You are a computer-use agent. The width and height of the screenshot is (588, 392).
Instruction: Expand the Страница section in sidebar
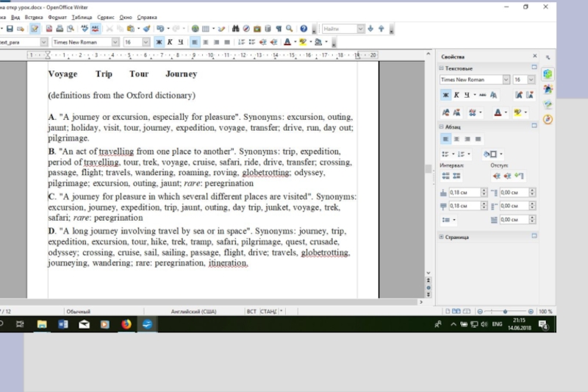(440, 237)
